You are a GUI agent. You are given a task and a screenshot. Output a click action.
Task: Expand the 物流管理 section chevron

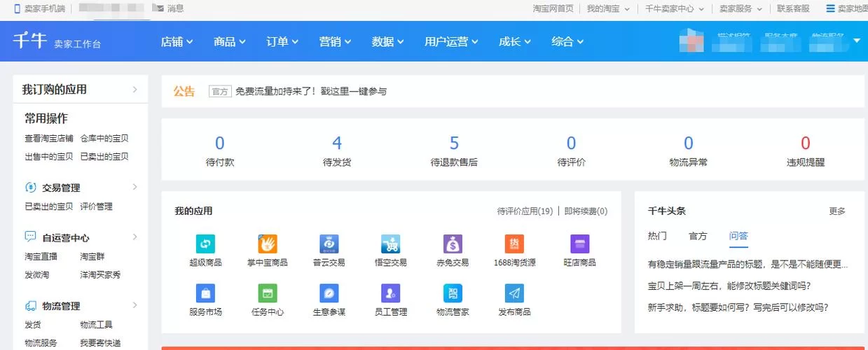[x=135, y=305]
